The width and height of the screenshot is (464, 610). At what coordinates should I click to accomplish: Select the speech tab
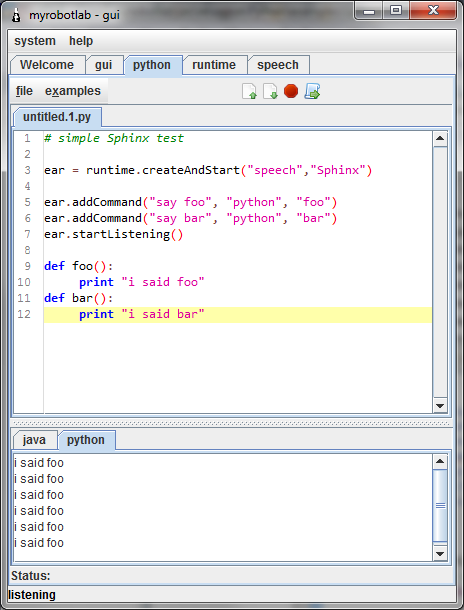point(278,65)
